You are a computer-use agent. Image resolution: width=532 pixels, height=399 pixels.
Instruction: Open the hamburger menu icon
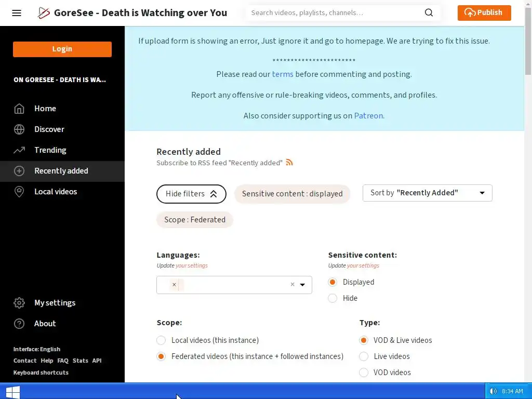(x=17, y=13)
